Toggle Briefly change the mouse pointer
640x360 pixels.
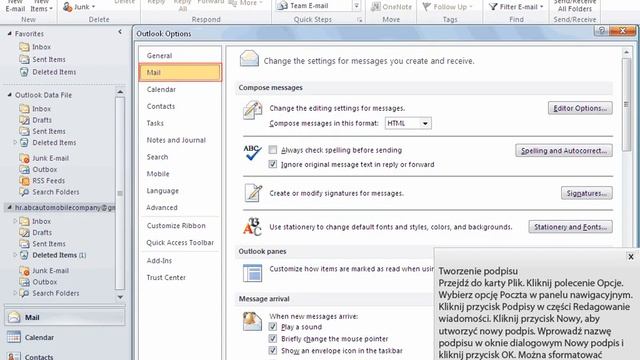coord(273,338)
